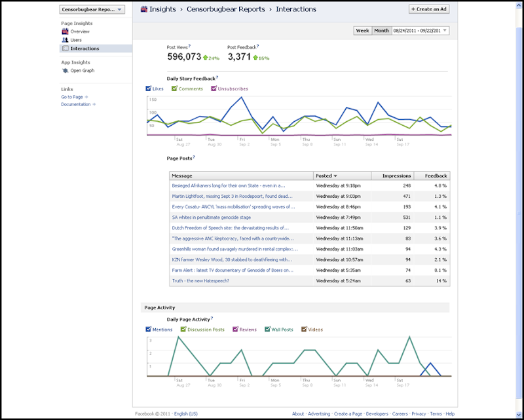The width and height of the screenshot is (524, 420).
Task: Click the Users icon in sidebar
Action: [65, 40]
